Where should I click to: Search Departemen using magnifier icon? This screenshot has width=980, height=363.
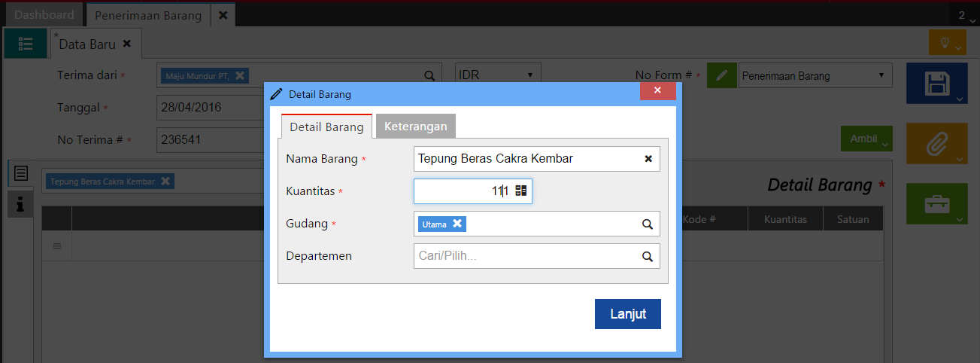click(647, 256)
